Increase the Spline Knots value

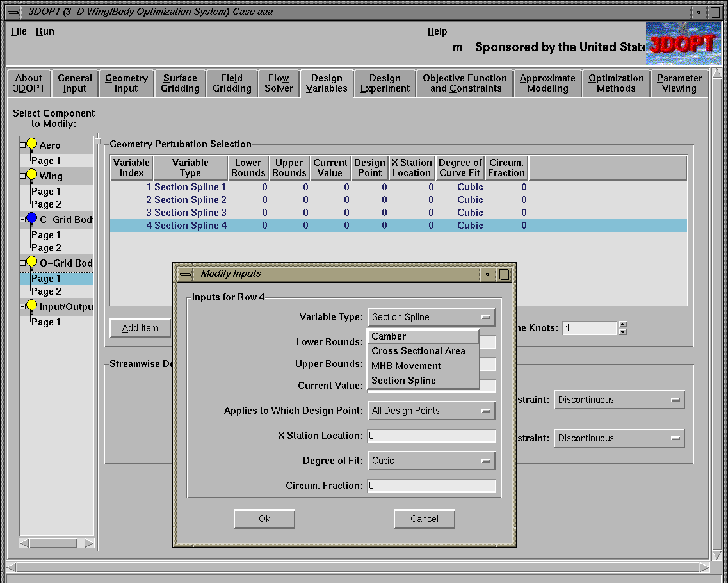point(623,325)
